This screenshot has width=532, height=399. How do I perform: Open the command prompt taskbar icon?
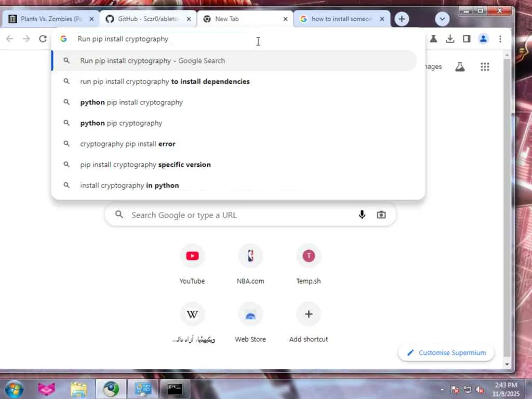tap(175, 389)
